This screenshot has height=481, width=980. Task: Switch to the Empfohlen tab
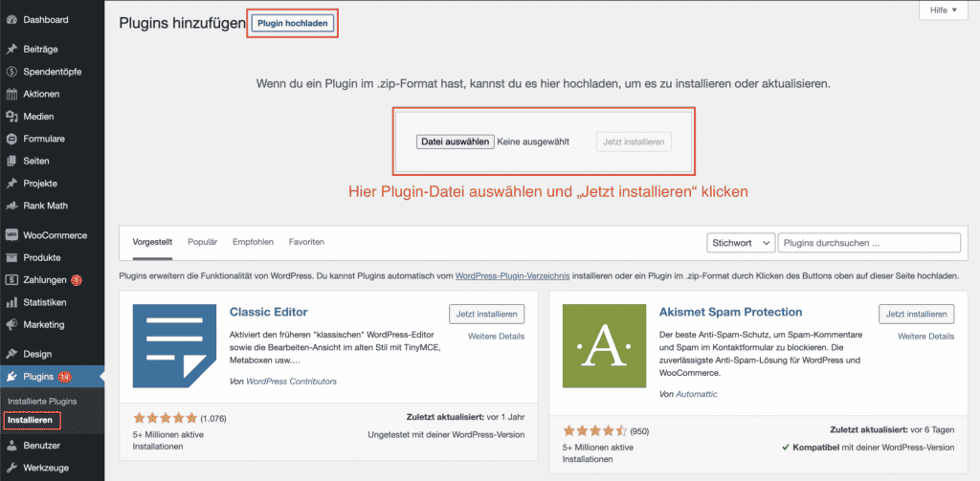tap(253, 242)
